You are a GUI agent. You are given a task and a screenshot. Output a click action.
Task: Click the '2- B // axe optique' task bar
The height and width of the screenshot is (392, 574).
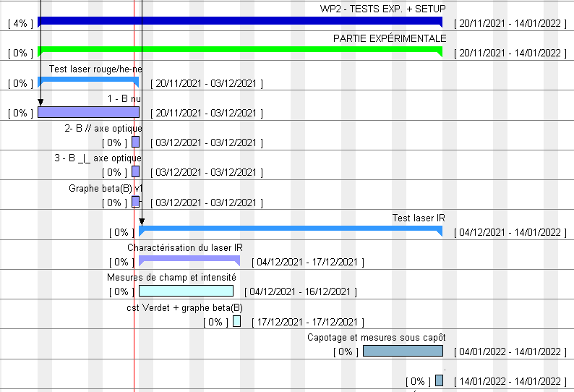135,142
